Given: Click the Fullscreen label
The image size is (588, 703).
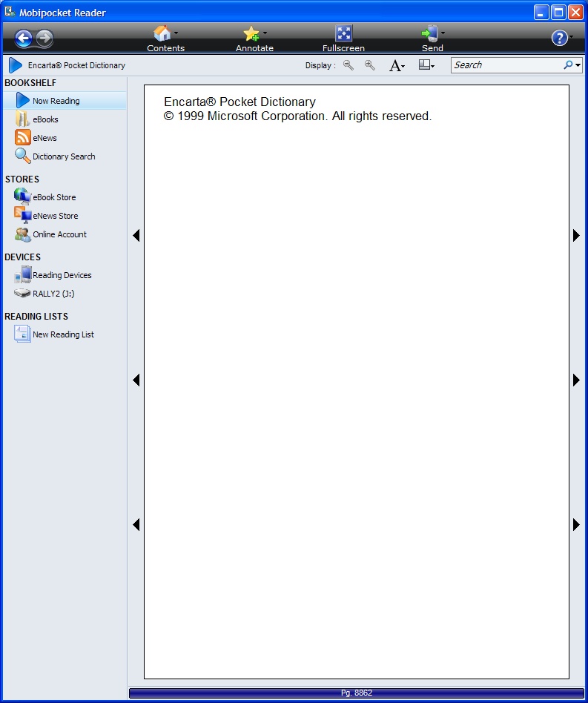Looking at the screenshot, I should click(x=344, y=48).
